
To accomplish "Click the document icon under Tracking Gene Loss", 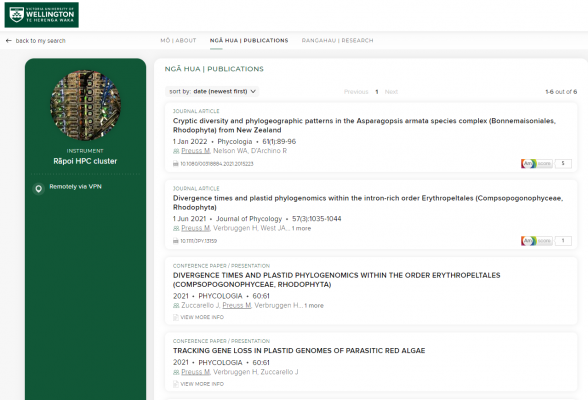I will [x=176, y=384].
